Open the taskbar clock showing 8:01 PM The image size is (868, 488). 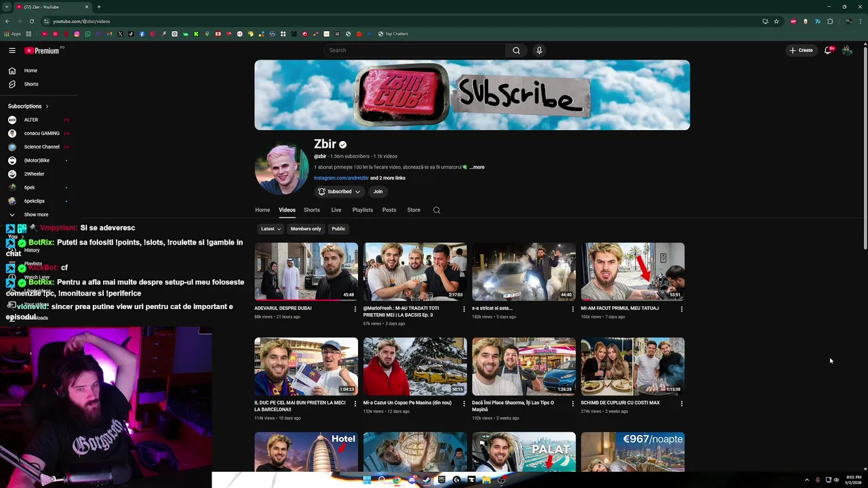click(852, 480)
